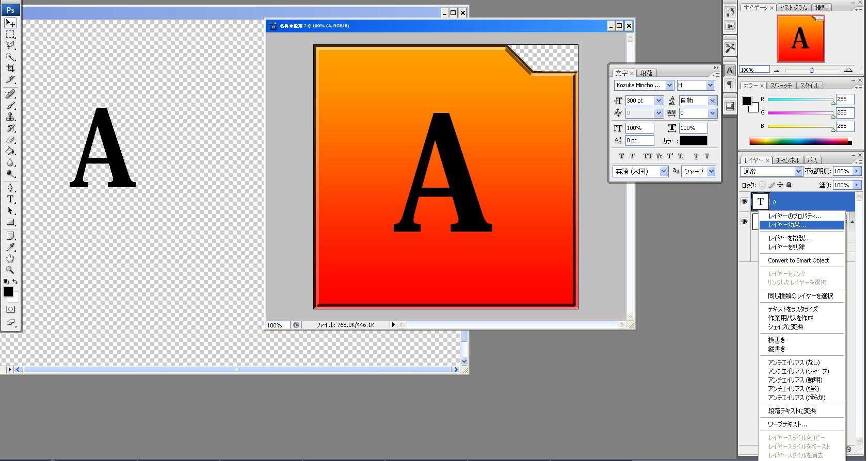Viewport: 868px width, 461px height.
Task: Switch to the 段落 paragraph tab
Action: (647, 73)
